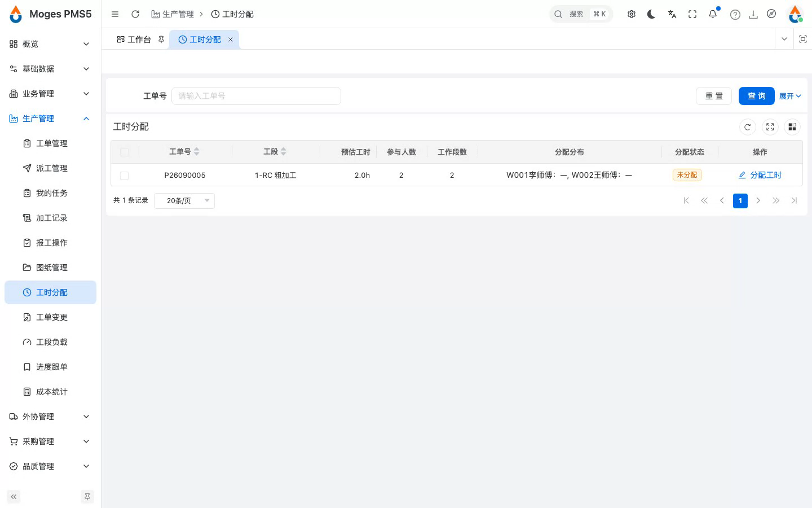The image size is (812, 508).
Task: Open the language translation icon
Action: 672,14
